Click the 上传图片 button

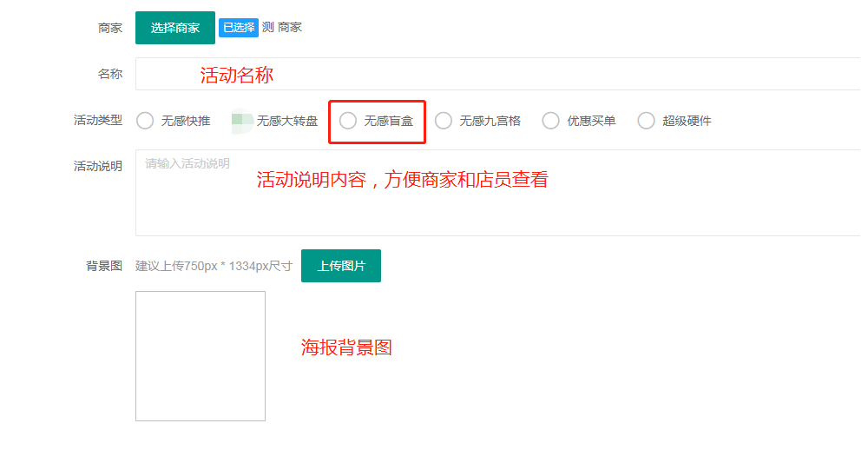(341, 266)
